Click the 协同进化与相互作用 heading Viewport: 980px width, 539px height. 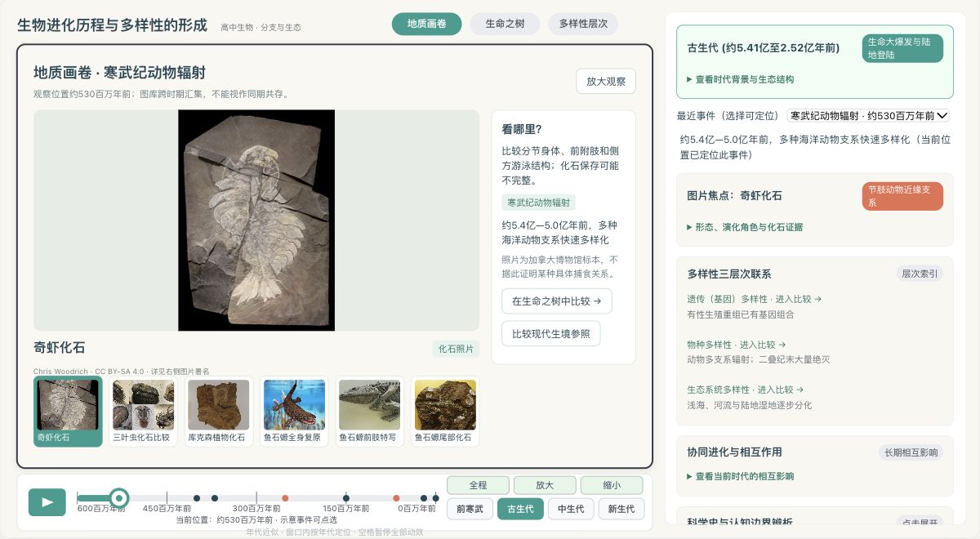pos(734,452)
